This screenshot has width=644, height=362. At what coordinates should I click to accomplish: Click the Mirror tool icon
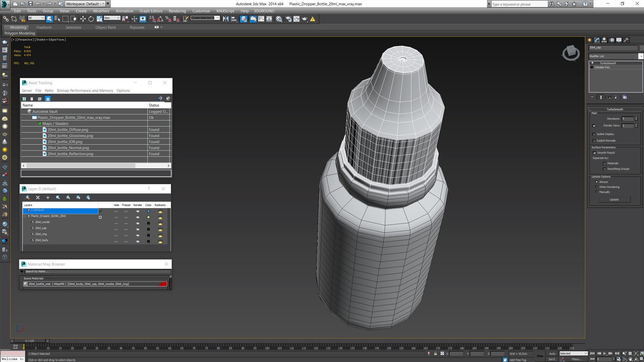[226, 19]
